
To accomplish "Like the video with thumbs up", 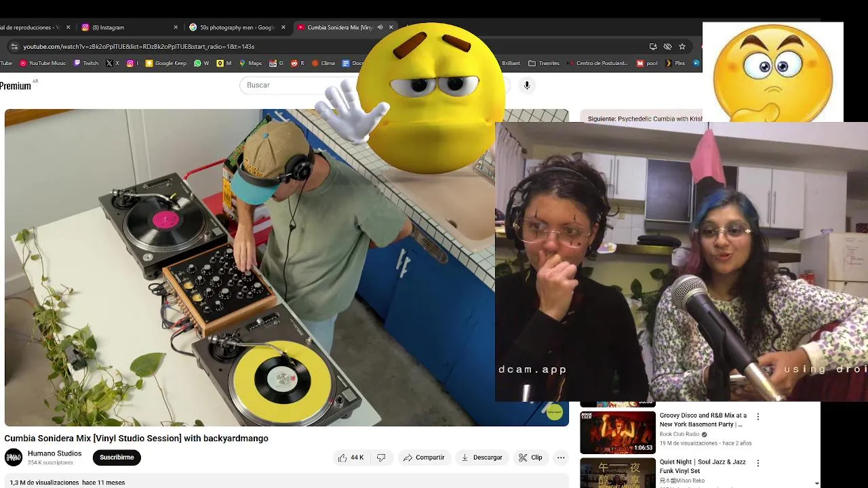I will pyautogui.click(x=351, y=457).
